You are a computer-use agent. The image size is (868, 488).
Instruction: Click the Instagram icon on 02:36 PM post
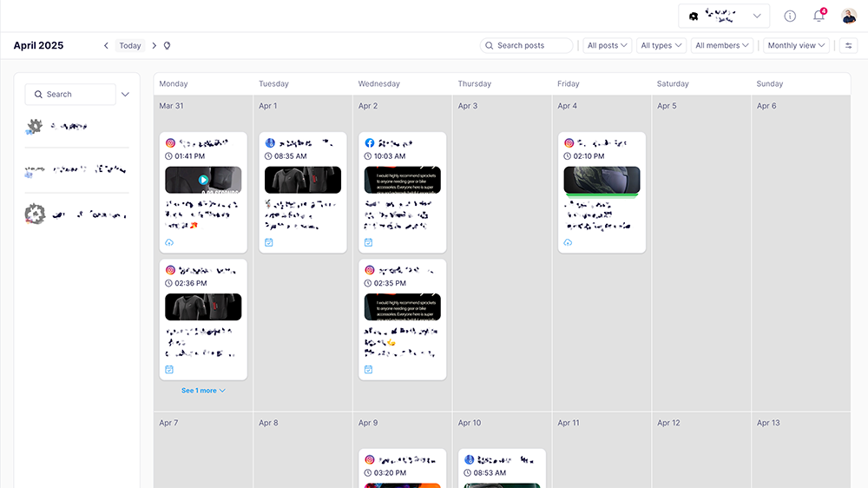[170, 270]
